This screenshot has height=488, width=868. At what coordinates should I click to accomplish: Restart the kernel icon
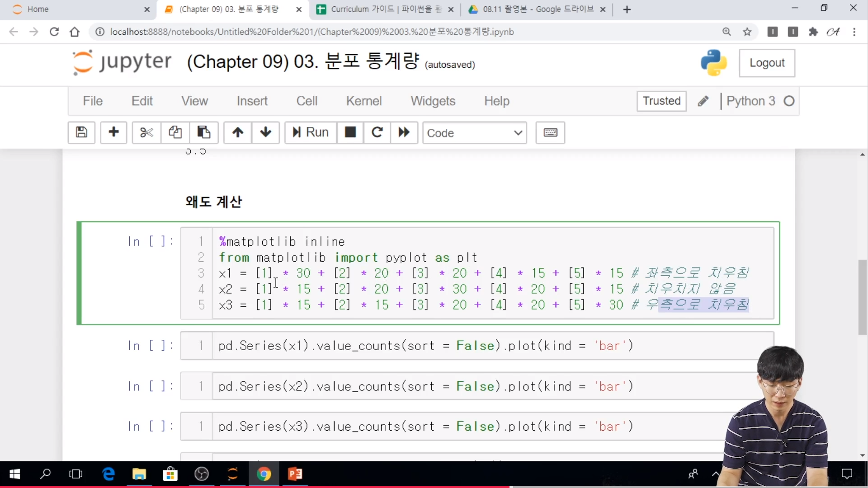377,132
